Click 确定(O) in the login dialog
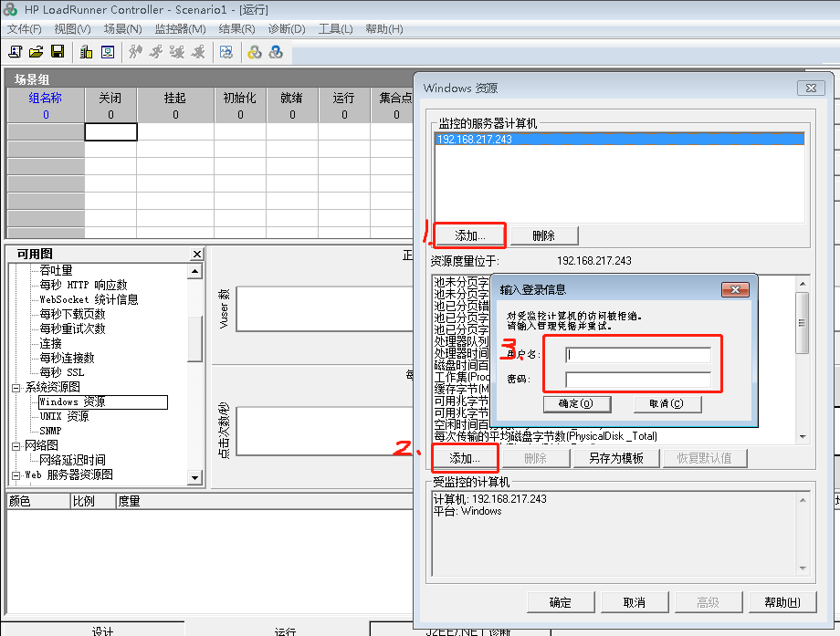 tap(575, 403)
